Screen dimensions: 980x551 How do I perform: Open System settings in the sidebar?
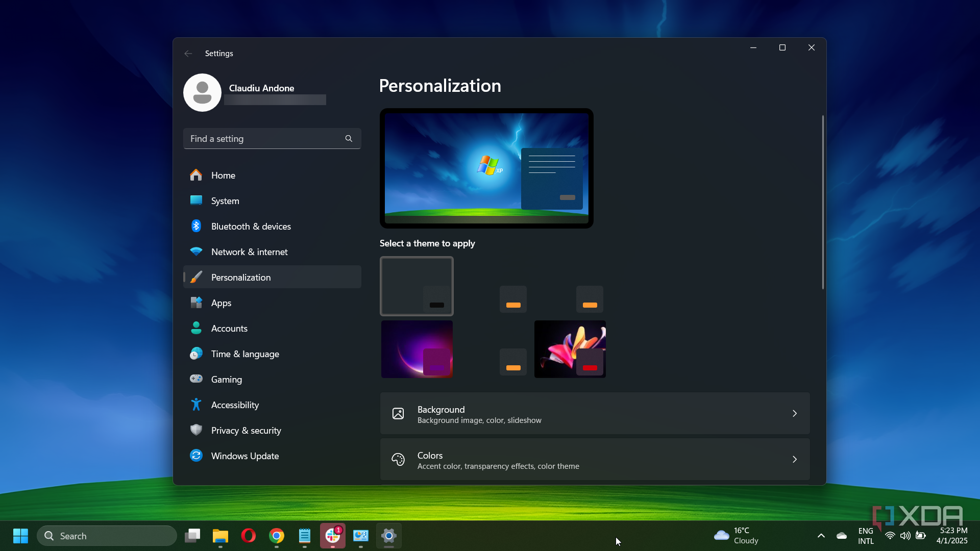pyautogui.click(x=272, y=201)
